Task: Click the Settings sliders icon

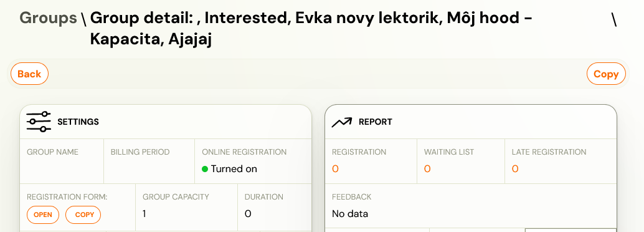Action: click(x=39, y=122)
